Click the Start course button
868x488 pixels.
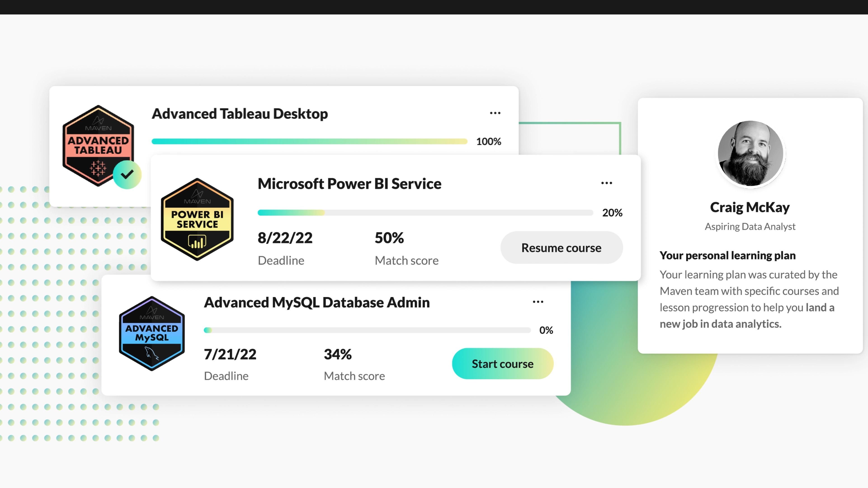coord(502,364)
